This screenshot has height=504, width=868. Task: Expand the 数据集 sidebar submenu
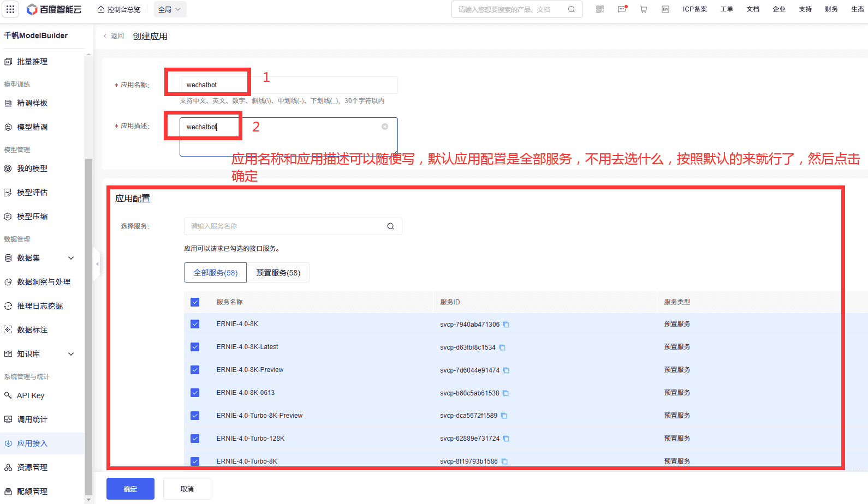[71, 258]
